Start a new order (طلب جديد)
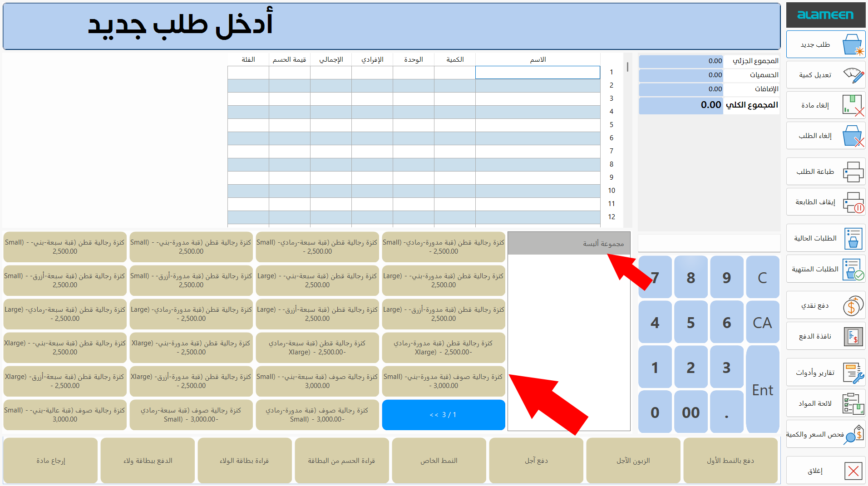The width and height of the screenshot is (868, 486). (825, 44)
